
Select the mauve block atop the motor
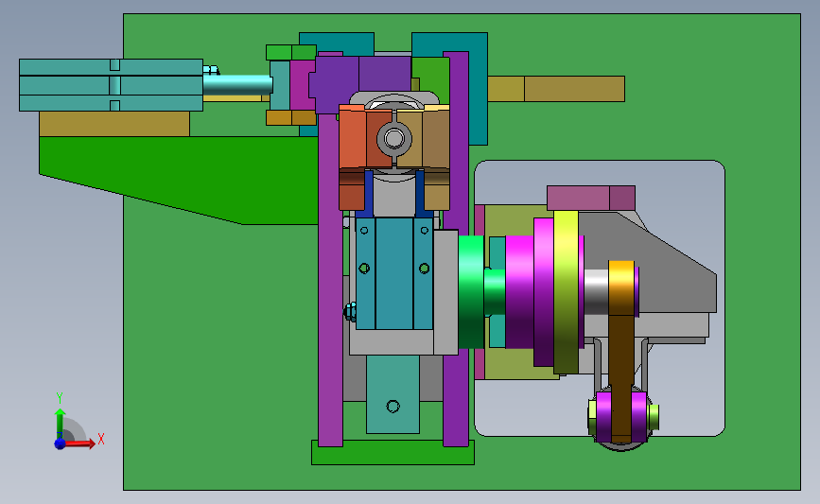click(591, 198)
